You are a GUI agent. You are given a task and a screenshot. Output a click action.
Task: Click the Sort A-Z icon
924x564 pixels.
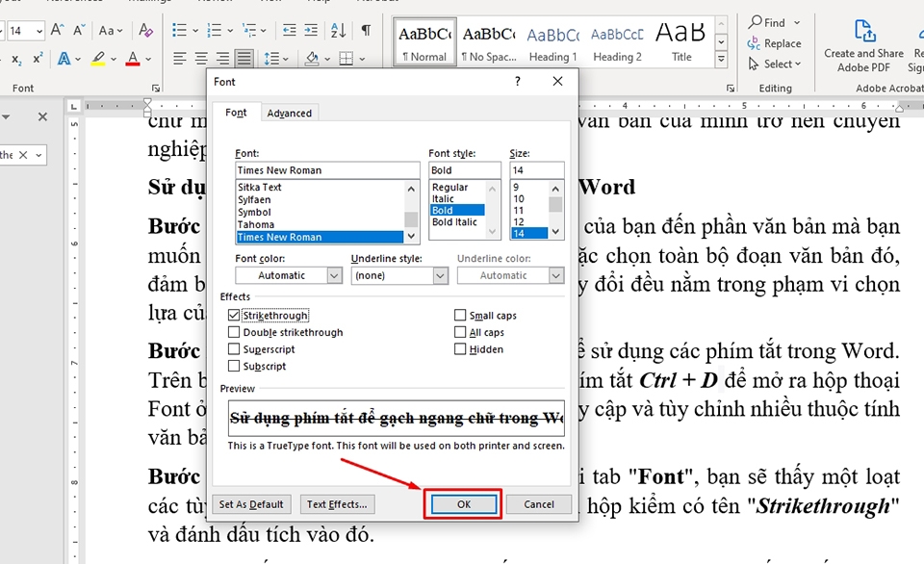coord(338,30)
